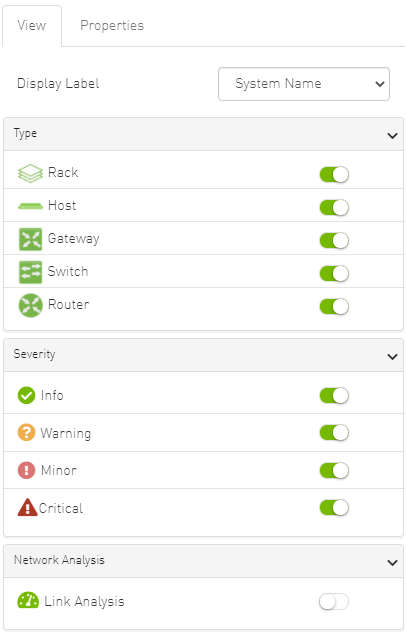Screen dimensions: 406x634
Task: Open the Display Label System Name dropdown
Action: click(x=304, y=84)
